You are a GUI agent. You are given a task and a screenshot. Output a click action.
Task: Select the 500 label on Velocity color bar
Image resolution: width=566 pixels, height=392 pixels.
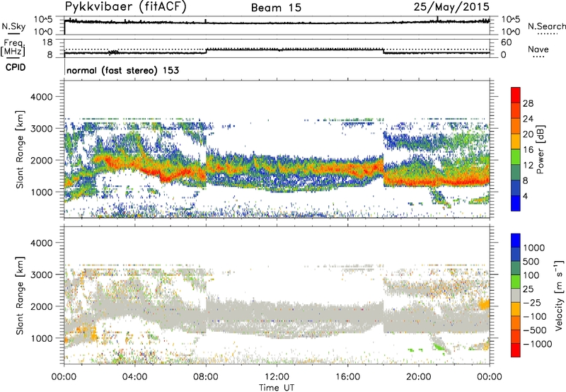click(531, 262)
